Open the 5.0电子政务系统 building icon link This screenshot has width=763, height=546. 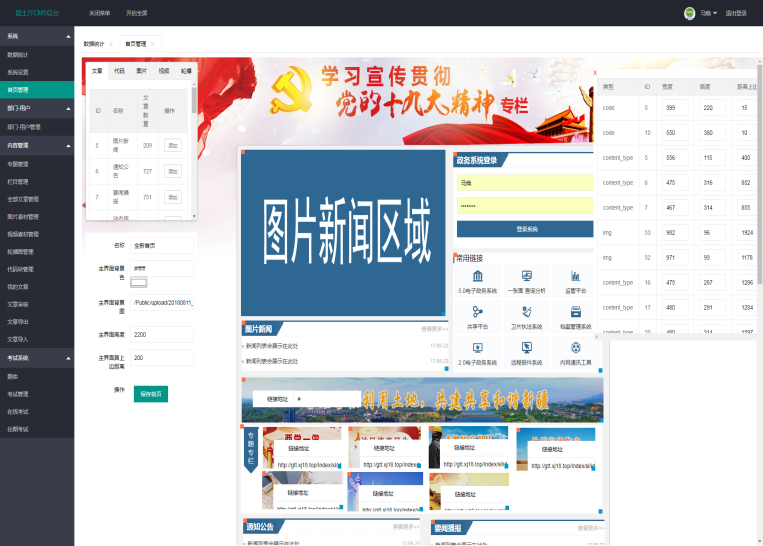tap(478, 276)
